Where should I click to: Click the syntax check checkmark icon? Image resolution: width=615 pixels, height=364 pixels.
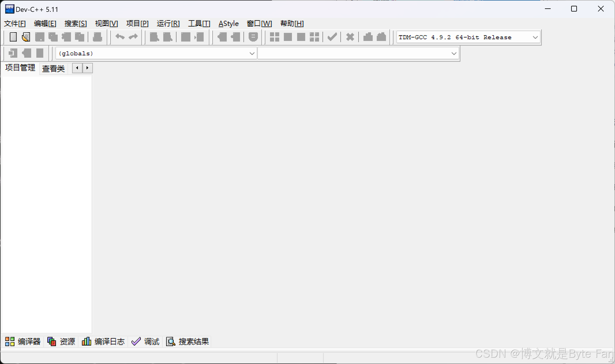point(332,37)
